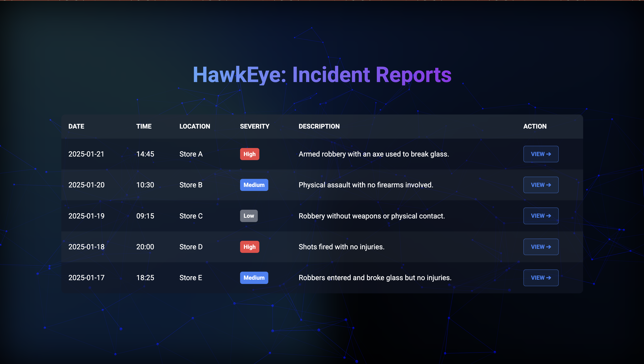644x364 pixels.
Task: Click the TIME column header
Action: click(144, 126)
